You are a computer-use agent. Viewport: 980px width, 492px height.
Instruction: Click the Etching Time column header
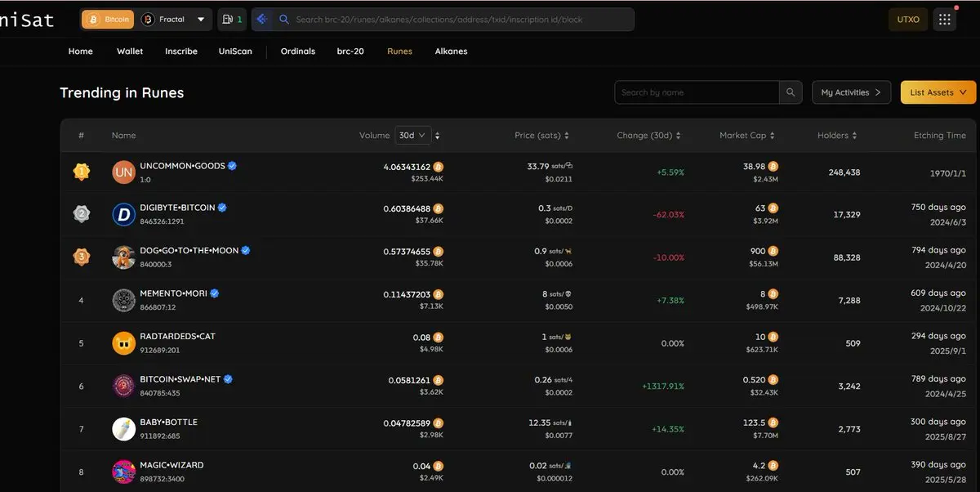(939, 136)
